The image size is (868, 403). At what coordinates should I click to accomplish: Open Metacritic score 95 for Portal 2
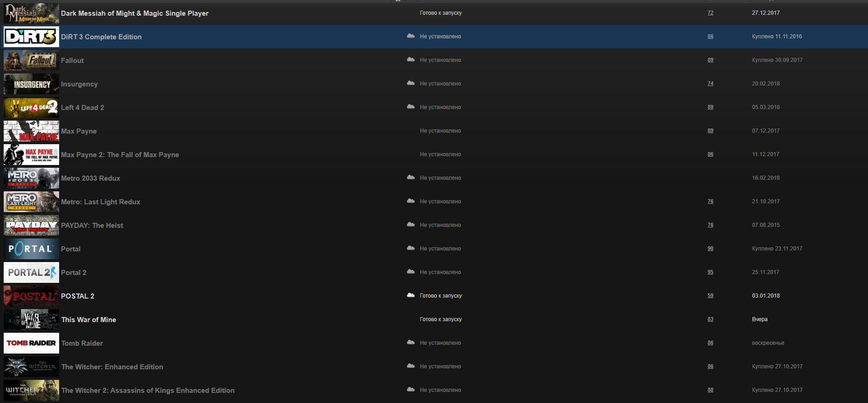point(710,272)
